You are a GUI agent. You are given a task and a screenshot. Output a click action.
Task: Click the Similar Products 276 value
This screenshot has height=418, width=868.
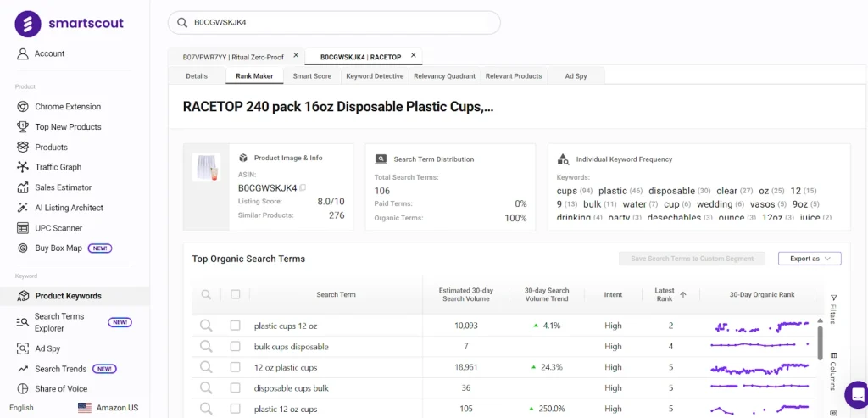[x=337, y=215]
